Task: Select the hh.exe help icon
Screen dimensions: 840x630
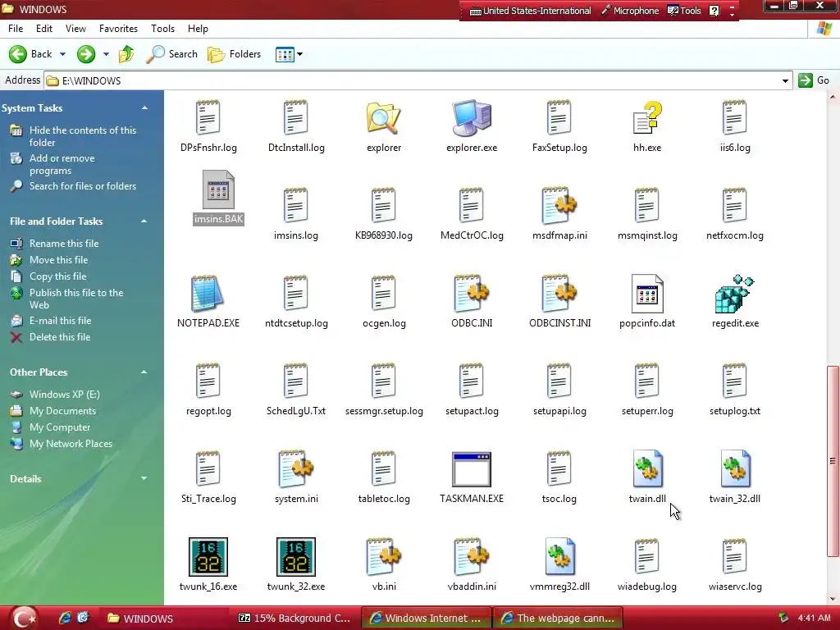Action: pos(647,118)
